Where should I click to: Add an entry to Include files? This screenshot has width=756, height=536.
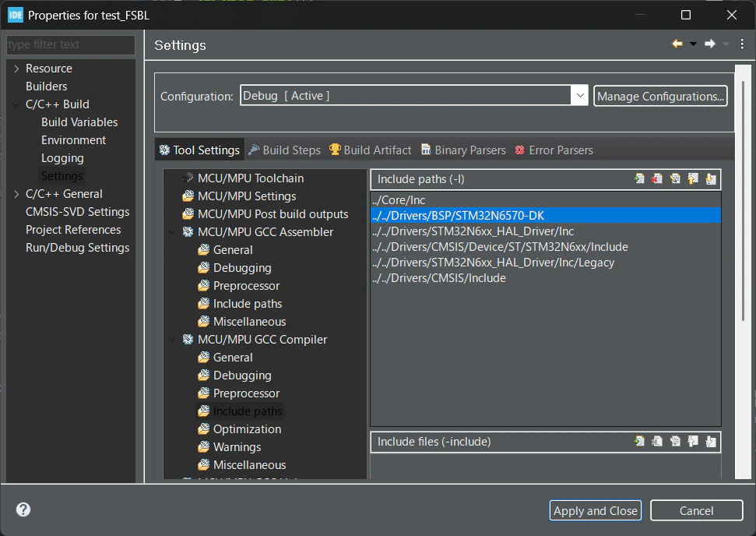point(639,442)
